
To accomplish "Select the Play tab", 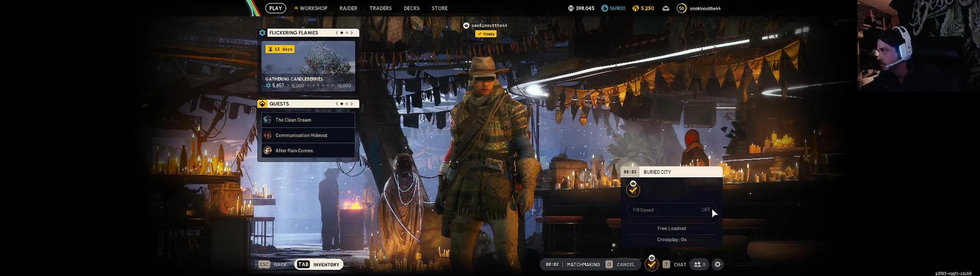I will 276,8.
